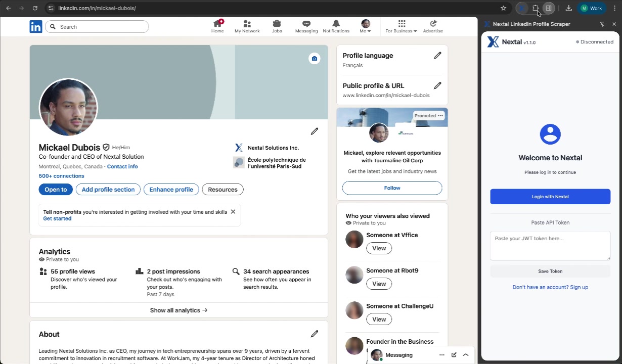Click edit pencil for Public profile URL
Screen dimensions: 622x364
click(x=437, y=85)
